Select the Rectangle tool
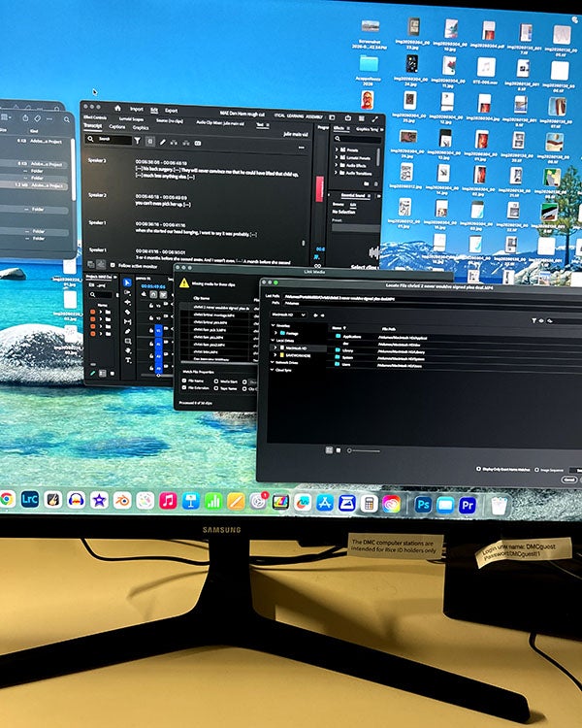 [128, 342]
